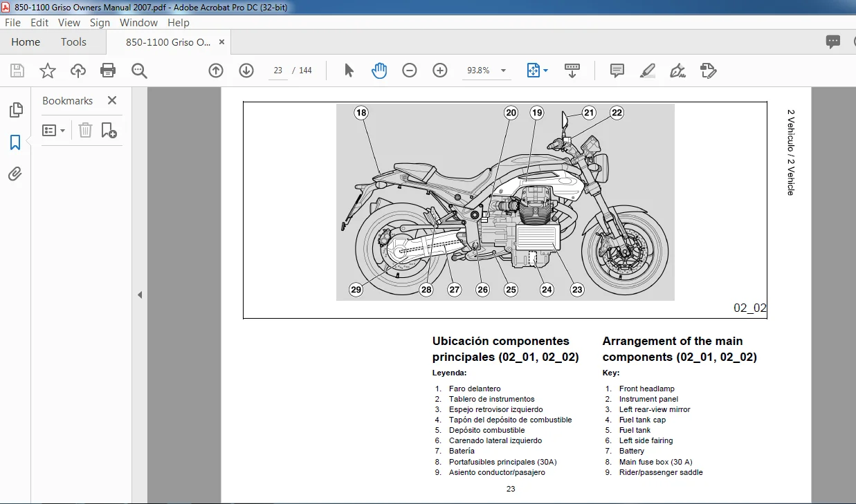The image size is (856, 504).
Task: Add bookmark star icon in toolbar
Action: click(x=48, y=71)
